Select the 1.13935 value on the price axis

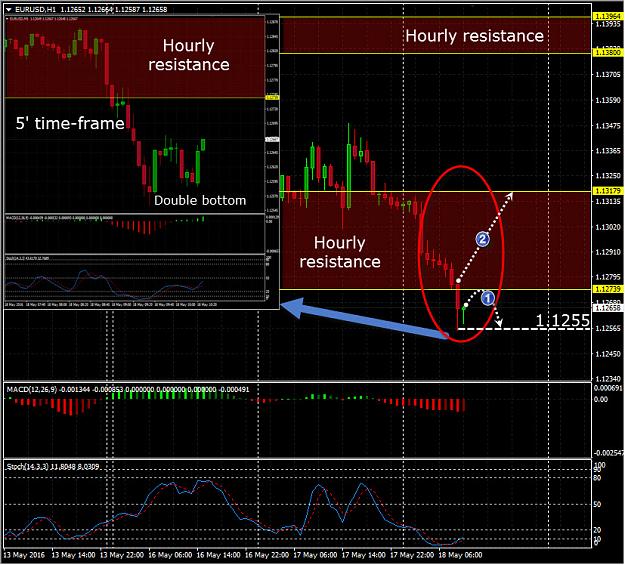[x=608, y=24]
